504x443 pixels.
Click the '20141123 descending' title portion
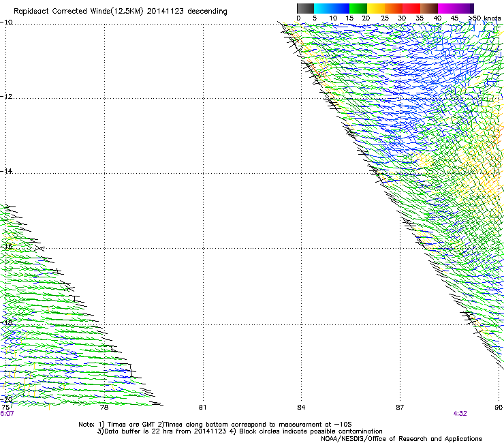tap(187, 12)
